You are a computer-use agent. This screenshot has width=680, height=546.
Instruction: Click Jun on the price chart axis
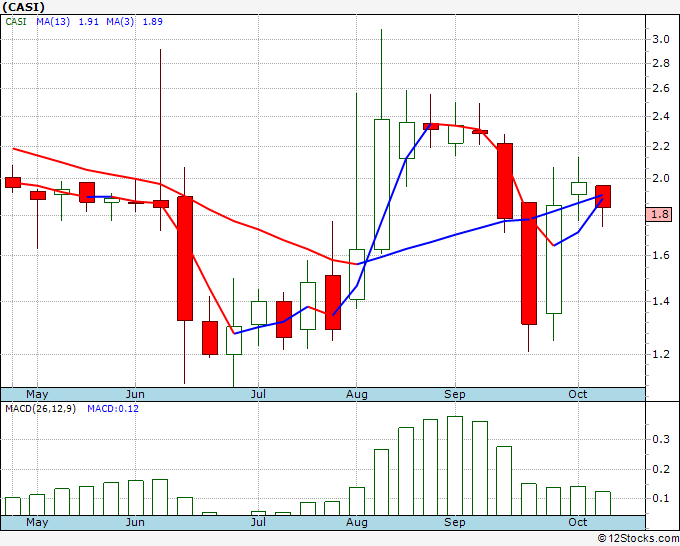135,395
